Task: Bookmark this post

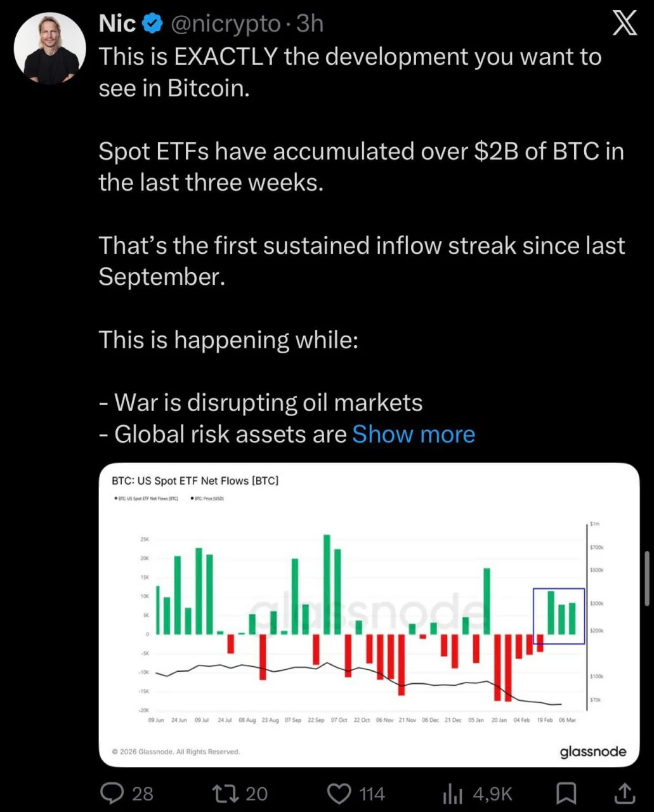Action: click(x=566, y=793)
